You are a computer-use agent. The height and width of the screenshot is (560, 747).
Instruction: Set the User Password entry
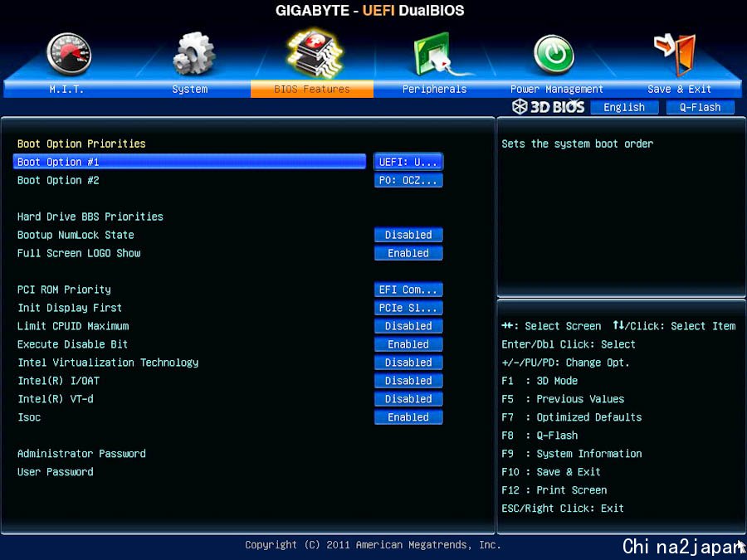tap(56, 472)
